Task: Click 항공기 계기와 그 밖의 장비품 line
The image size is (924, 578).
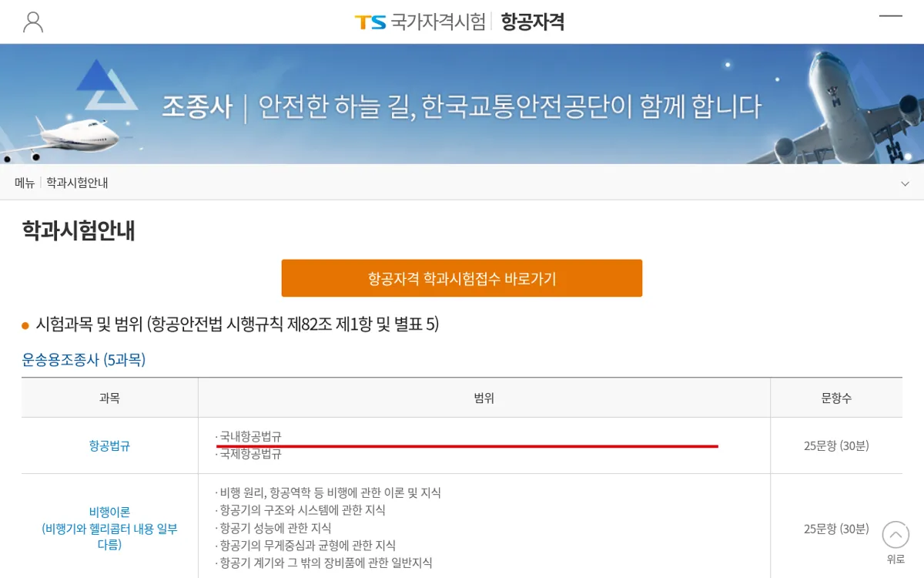Action: pos(324,563)
